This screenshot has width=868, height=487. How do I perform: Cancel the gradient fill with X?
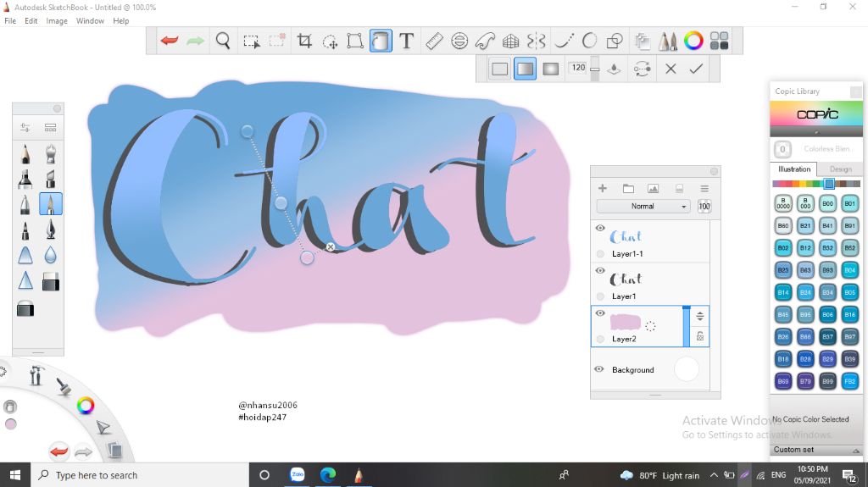point(670,69)
